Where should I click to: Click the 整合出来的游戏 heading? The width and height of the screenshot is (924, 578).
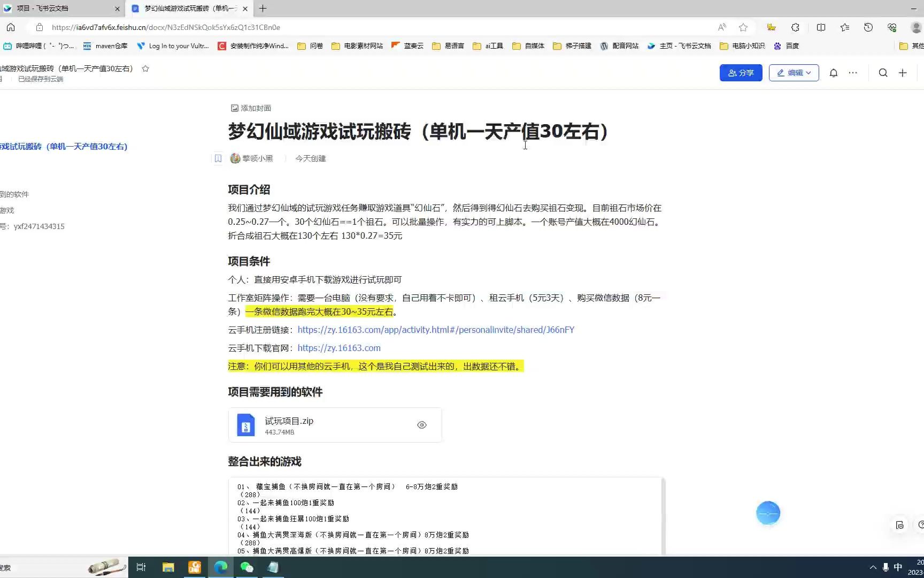(x=265, y=461)
